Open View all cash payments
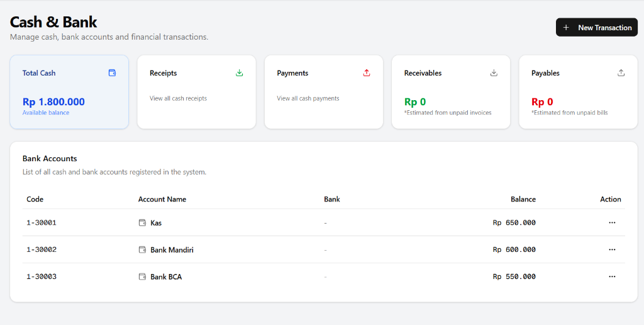Viewport: 644px width, 325px height. pyautogui.click(x=308, y=98)
